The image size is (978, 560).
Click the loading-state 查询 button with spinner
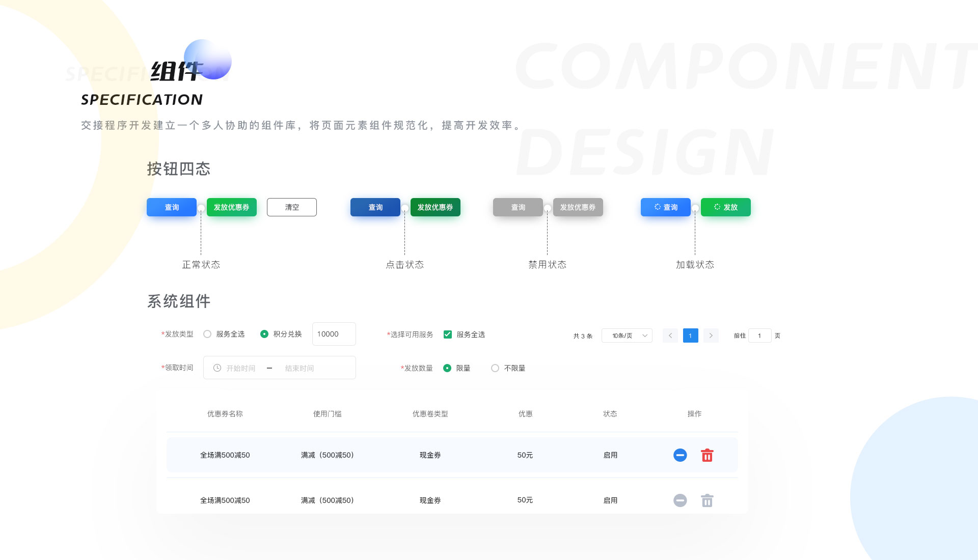666,207
